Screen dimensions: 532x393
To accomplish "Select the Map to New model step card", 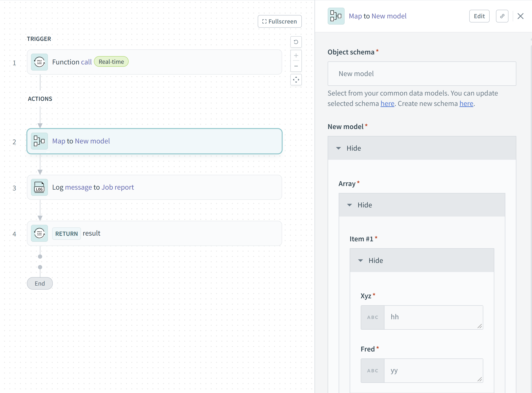I will pos(154,141).
